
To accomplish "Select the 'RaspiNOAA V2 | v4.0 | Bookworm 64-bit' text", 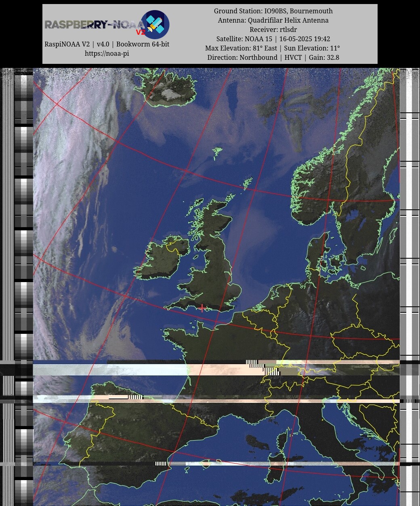I will click(x=107, y=44).
